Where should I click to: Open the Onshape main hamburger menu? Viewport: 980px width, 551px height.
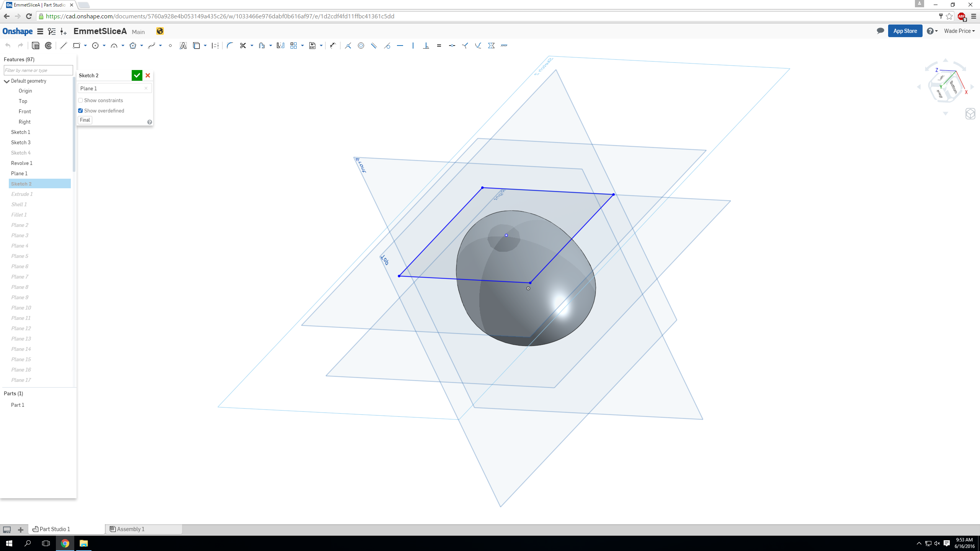pyautogui.click(x=40, y=31)
